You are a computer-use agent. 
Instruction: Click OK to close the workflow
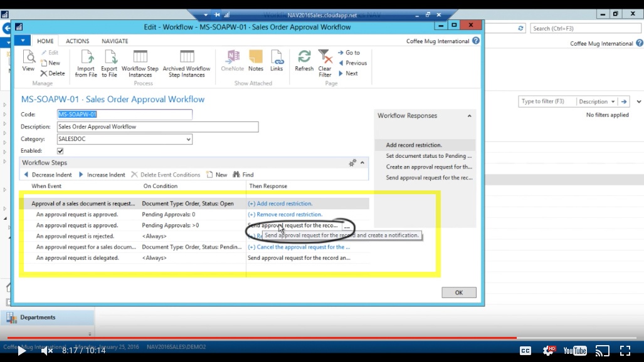coord(459,292)
